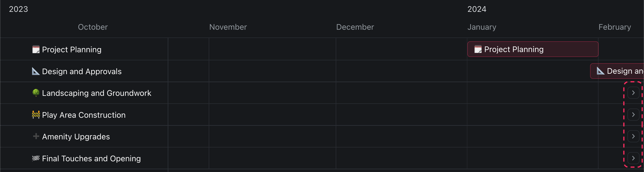Click the tree icon for Landscaping and Groundwork
This screenshot has width=644, height=172.
(36, 93)
